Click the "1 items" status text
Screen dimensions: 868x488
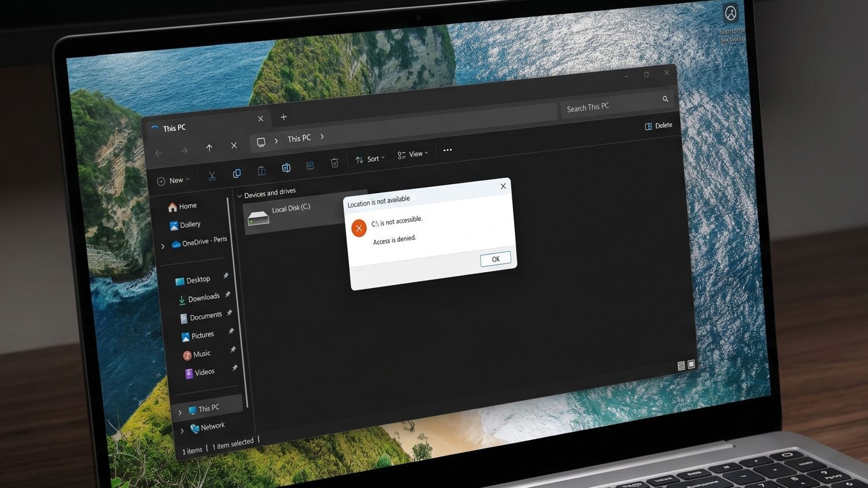click(x=192, y=451)
